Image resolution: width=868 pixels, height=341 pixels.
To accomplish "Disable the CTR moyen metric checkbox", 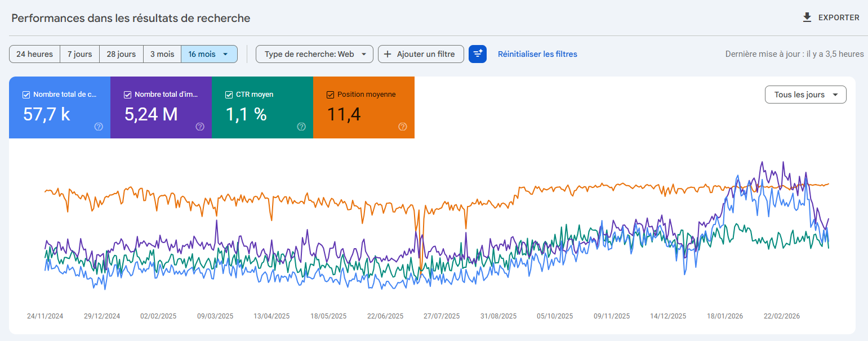I will [229, 94].
